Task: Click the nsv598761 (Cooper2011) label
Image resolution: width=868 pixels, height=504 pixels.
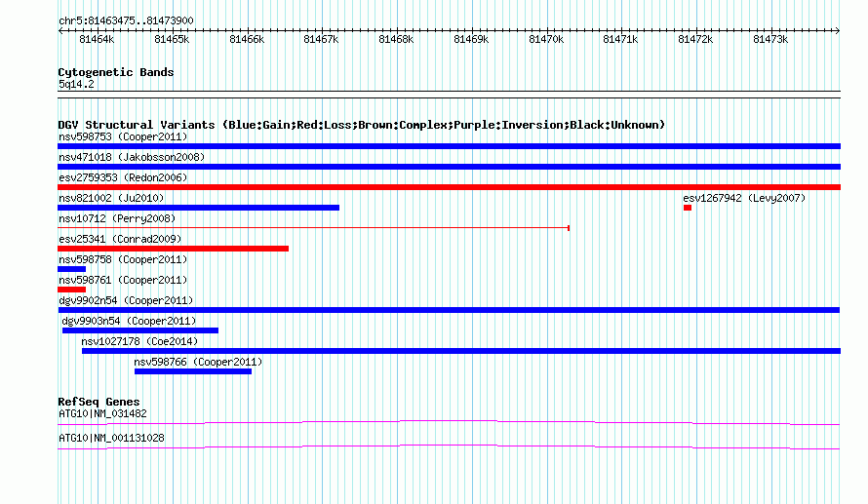Action: point(123,280)
